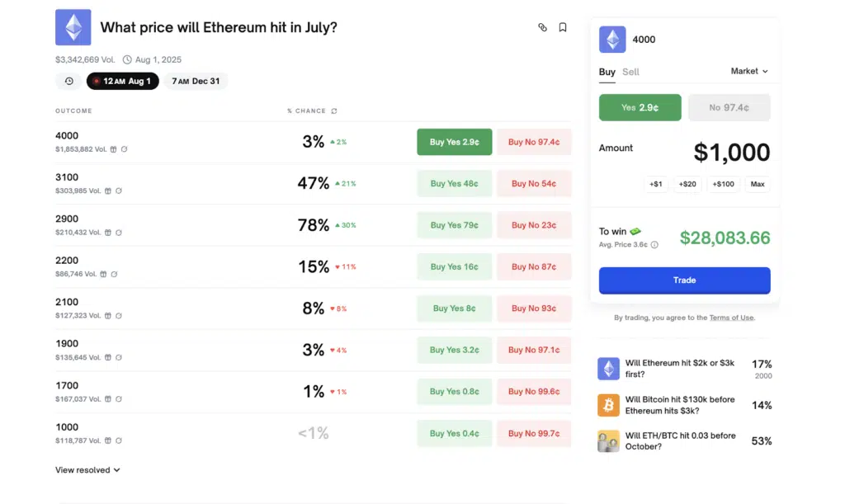845x504 pixels.
Task: Switch to the Sell tab
Action: coord(630,72)
